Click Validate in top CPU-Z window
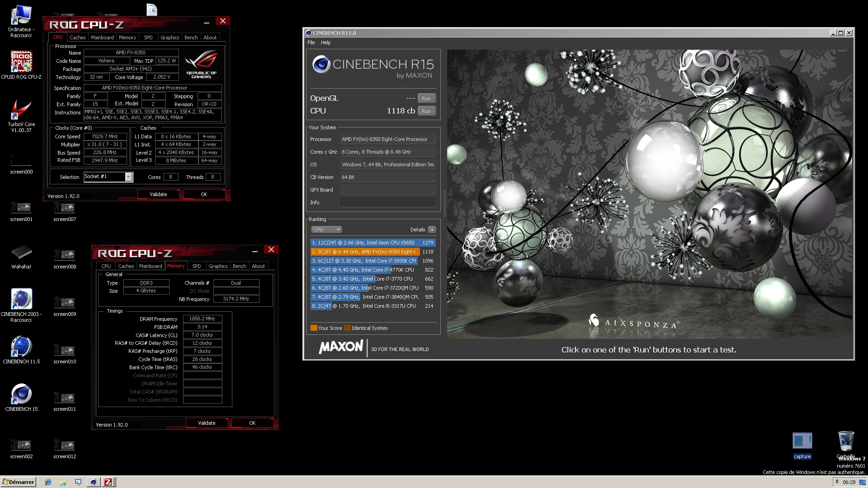 pyautogui.click(x=158, y=194)
